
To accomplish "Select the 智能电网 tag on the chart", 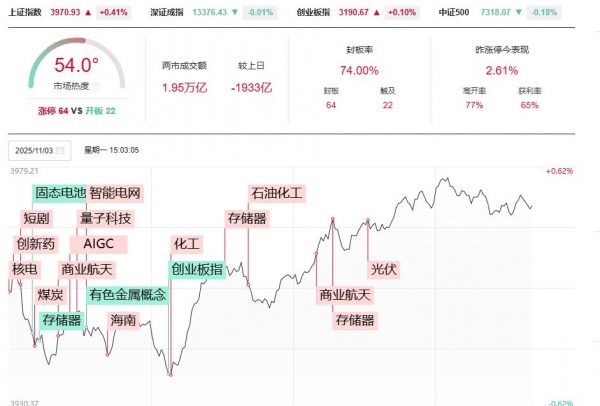I will click(115, 192).
